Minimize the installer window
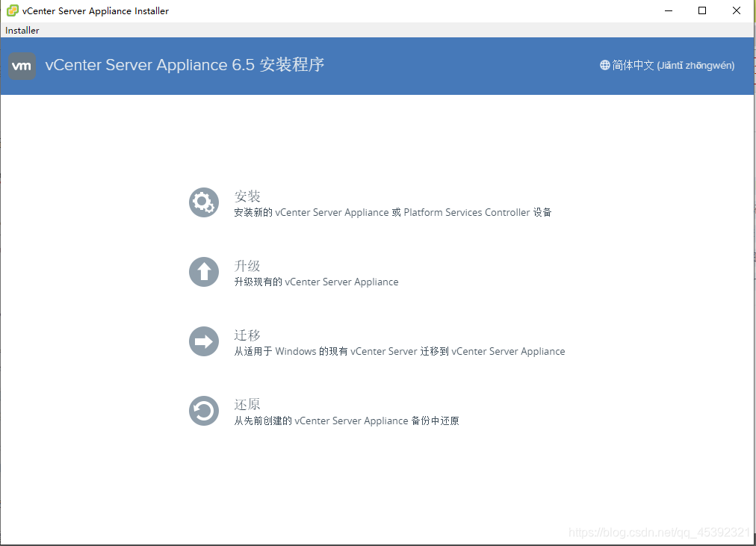The height and width of the screenshot is (546, 756). click(669, 10)
